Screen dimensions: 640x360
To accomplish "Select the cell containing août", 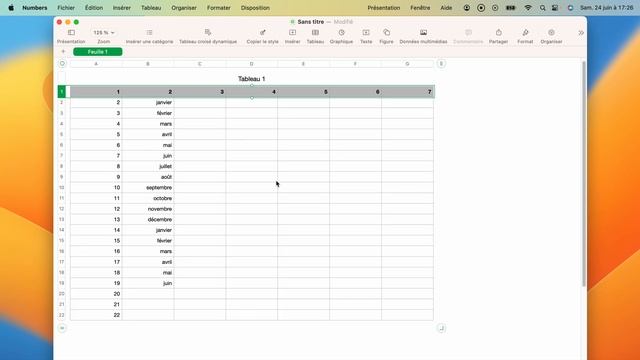I will pos(148,177).
